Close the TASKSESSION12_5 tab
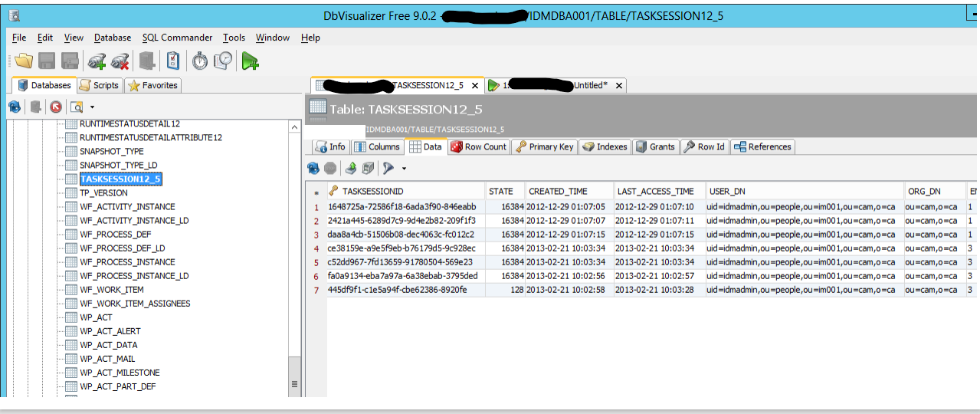 tap(475, 86)
